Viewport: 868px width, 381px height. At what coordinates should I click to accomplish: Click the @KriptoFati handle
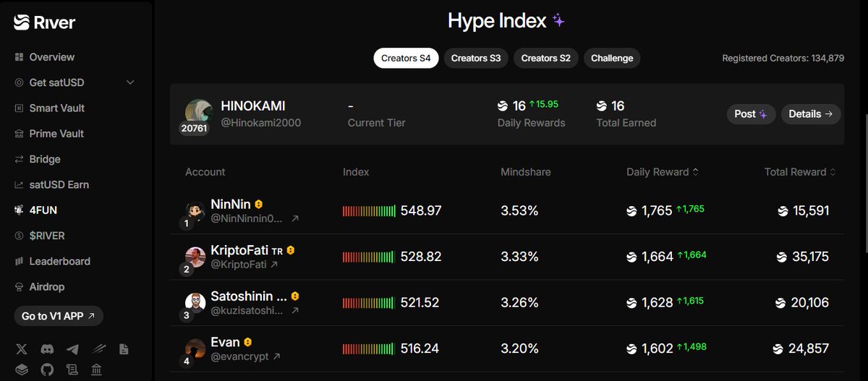239,265
